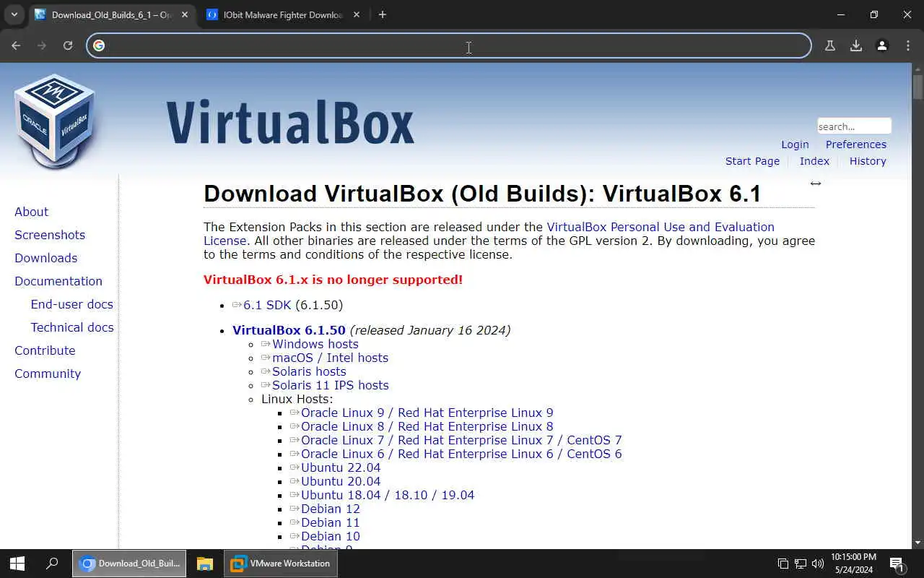Click the scrollbar down arrow
The image size is (924, 578).
pyautogui.click(x=918, y=542)
